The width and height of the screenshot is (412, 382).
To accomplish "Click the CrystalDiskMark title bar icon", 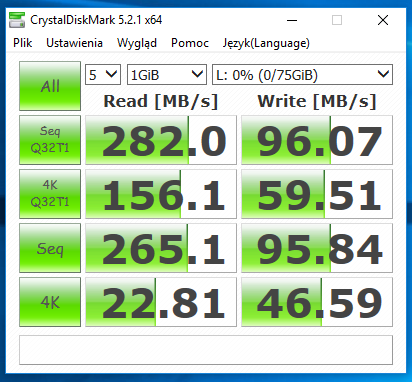I will point(17,20).
